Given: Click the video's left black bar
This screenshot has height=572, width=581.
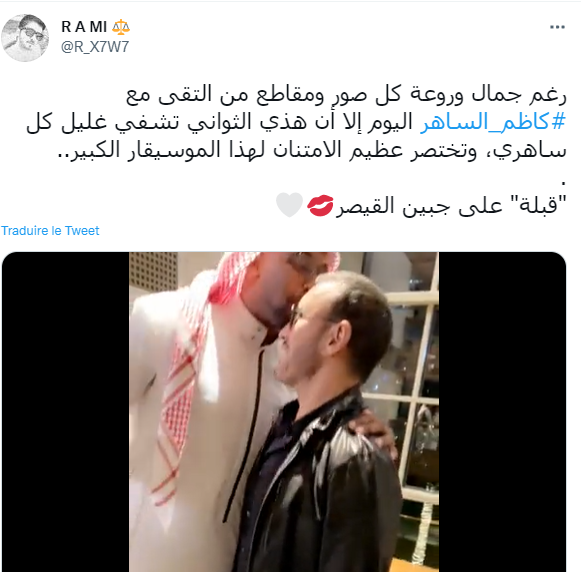Looking at the screenshot, I should click(x=66, y=412).
